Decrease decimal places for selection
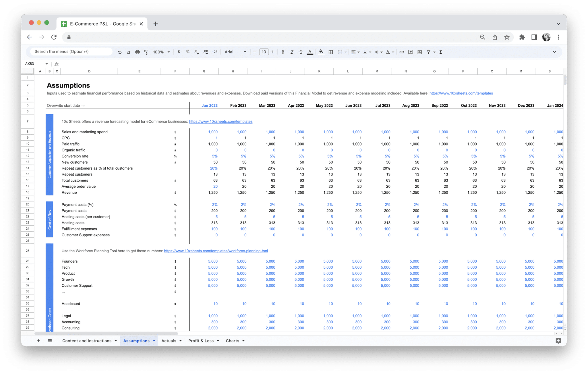The width and height of the screenshot is (588, 374). [196, 52]
